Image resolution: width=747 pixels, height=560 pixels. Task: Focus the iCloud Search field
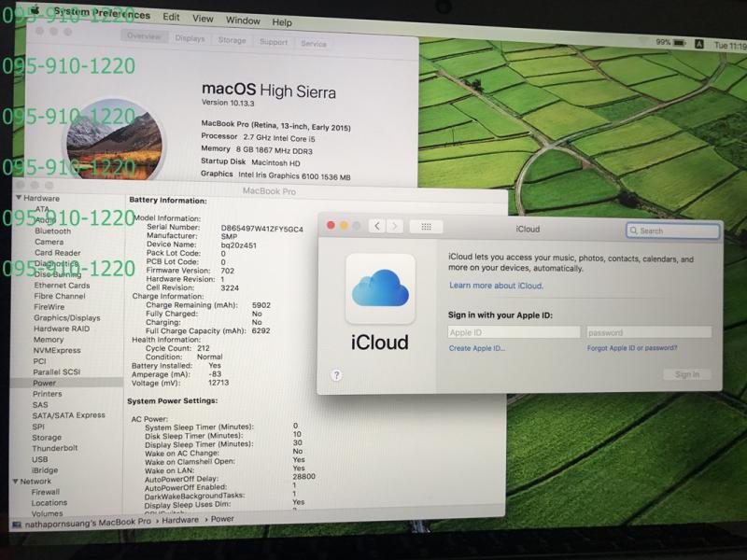tap(672, 231)
